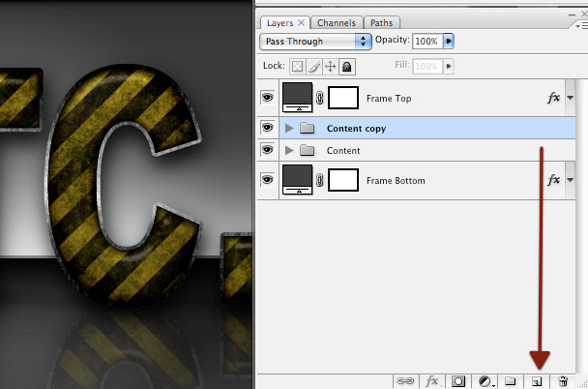Screen dimensions: 588x389
Task: Expand Frame Top layer effects arrow
Action: pos(570,98)
